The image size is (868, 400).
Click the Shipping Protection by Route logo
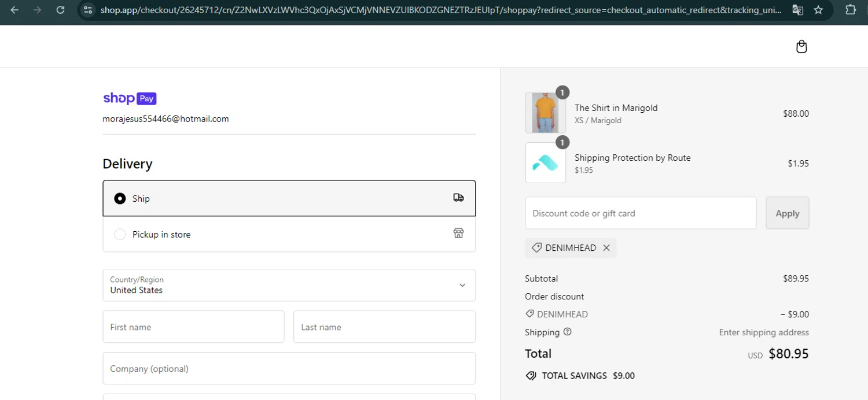tap(546, 163)
